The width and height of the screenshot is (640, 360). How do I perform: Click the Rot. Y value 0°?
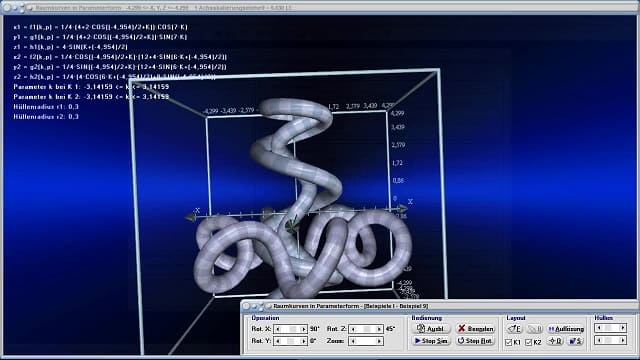313,341
